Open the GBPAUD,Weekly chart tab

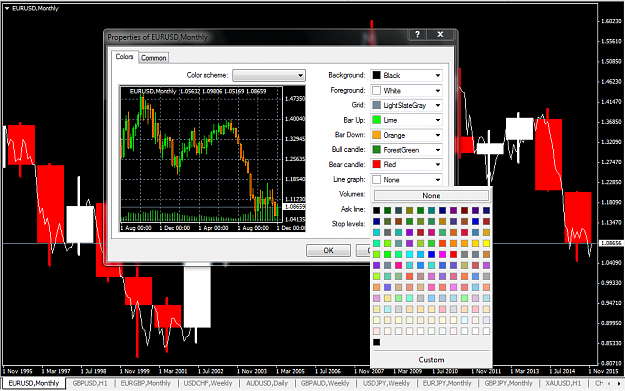(x=325, y=383)
